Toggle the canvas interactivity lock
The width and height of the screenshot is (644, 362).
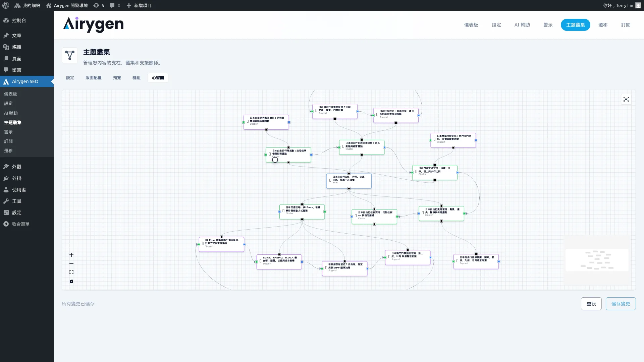[71, 281]
